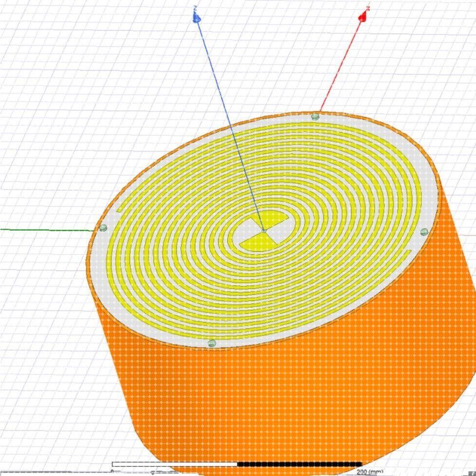
Task: Select the right mounting pin on substrate
Action: point(424,232)
